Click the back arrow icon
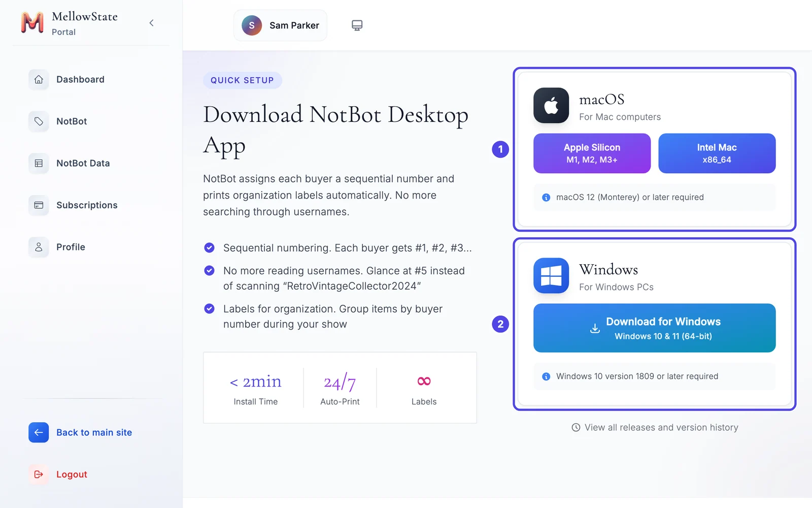Viewport: 812px width, 508px height. coord(39,433)
